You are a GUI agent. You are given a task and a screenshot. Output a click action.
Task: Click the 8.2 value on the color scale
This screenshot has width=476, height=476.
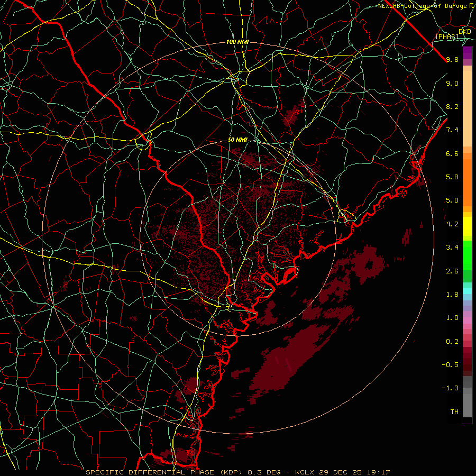[452, 106]
